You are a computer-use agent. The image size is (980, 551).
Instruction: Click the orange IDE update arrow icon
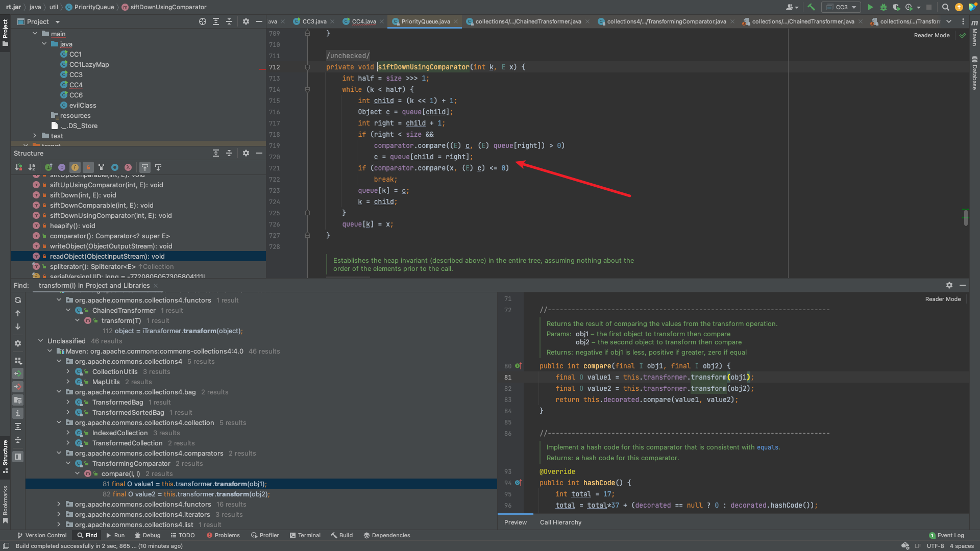click(959, 7)
